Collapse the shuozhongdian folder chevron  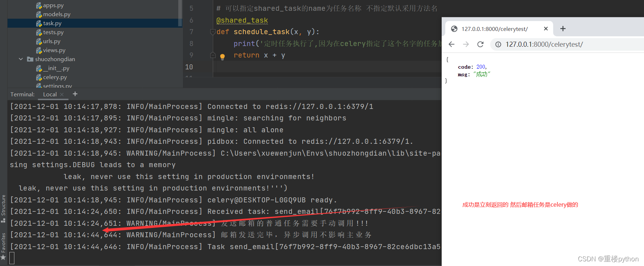click(21, 59)
